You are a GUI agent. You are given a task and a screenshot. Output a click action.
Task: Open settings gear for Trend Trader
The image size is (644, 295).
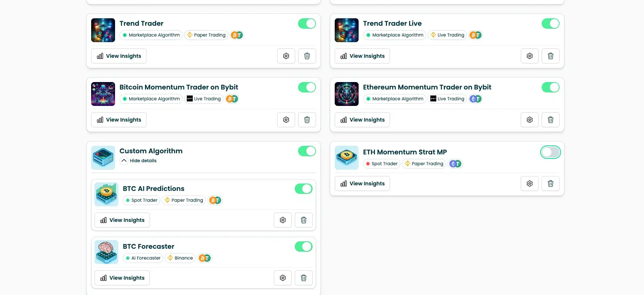click(286, 56)
